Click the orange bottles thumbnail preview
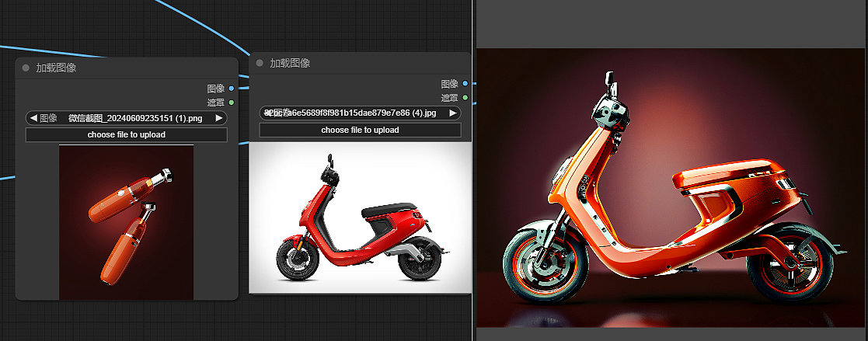The width and height of the screenshot is (868, 341). pos(126,222)
